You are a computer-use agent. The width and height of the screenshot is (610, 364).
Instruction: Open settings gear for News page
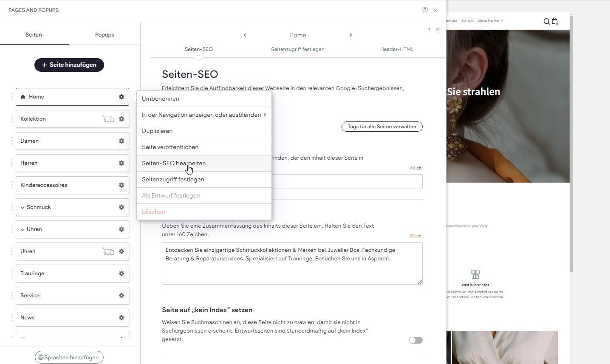[121, 318]
